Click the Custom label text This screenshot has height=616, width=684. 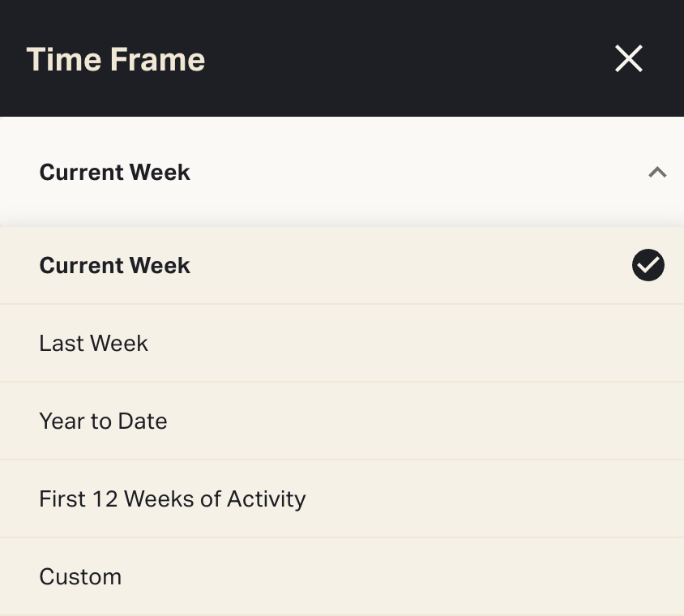pyautogui.click(x=80, y=577)
